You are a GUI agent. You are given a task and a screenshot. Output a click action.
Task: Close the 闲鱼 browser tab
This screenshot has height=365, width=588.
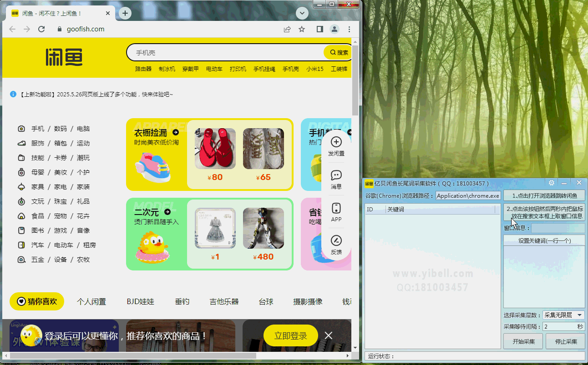[x=108, y=14]
